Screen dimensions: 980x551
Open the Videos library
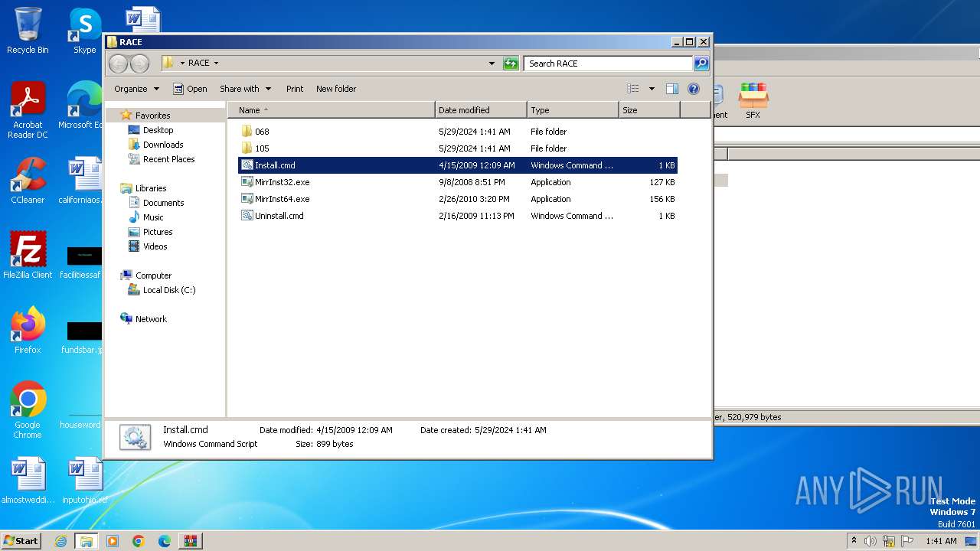(155, 246)
